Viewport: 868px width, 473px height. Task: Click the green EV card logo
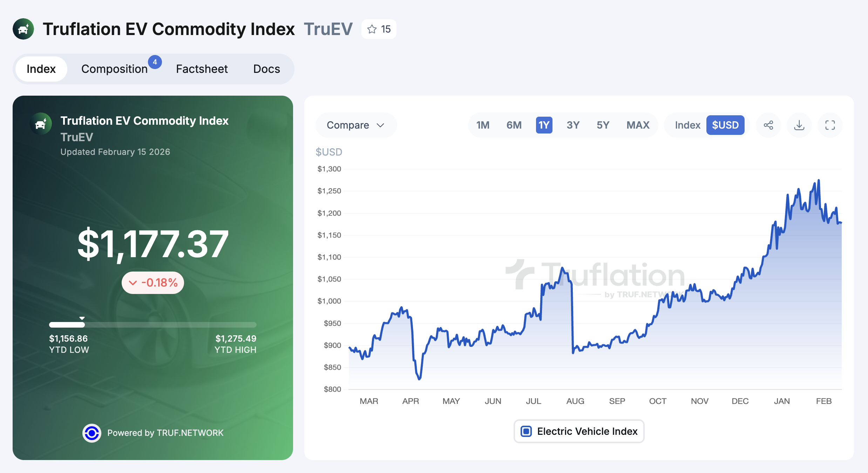point(40,124)
